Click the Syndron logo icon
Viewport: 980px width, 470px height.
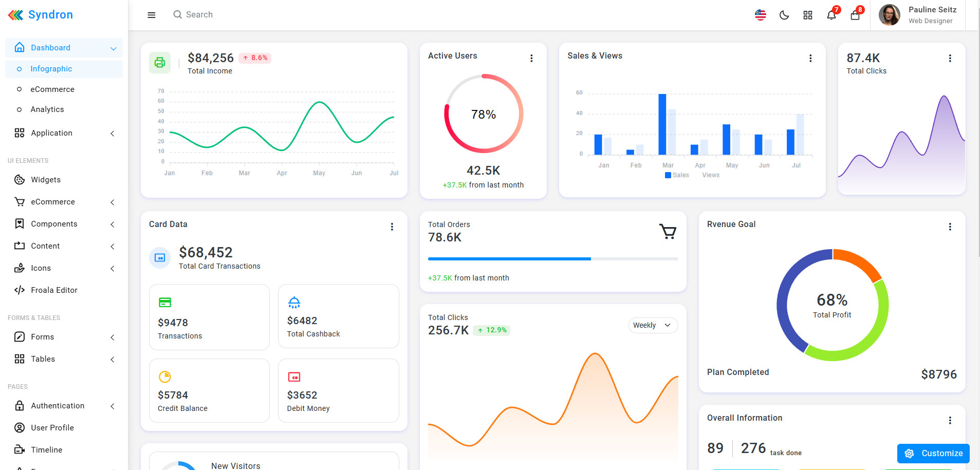15,15
